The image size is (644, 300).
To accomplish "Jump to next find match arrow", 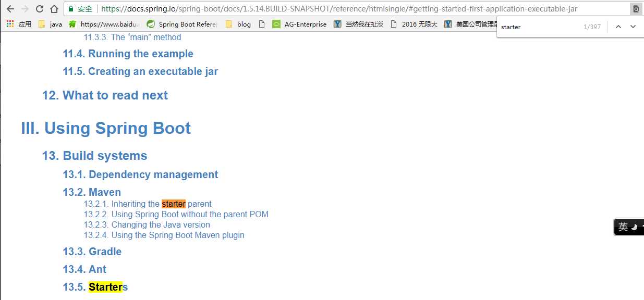I will click(x=633, y=27).
